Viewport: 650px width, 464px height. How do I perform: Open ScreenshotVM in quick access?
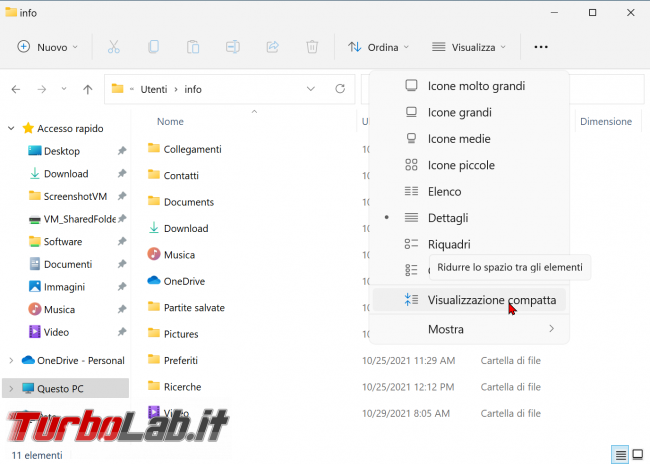75,196
